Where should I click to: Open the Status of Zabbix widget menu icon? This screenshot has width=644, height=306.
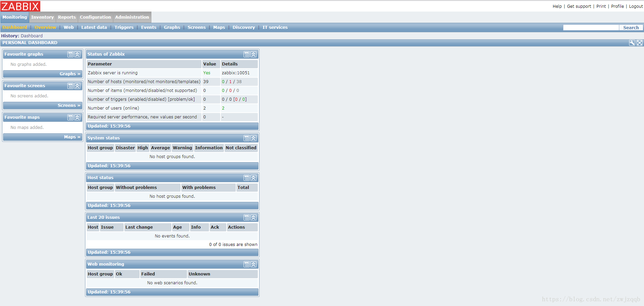[247, 54]
